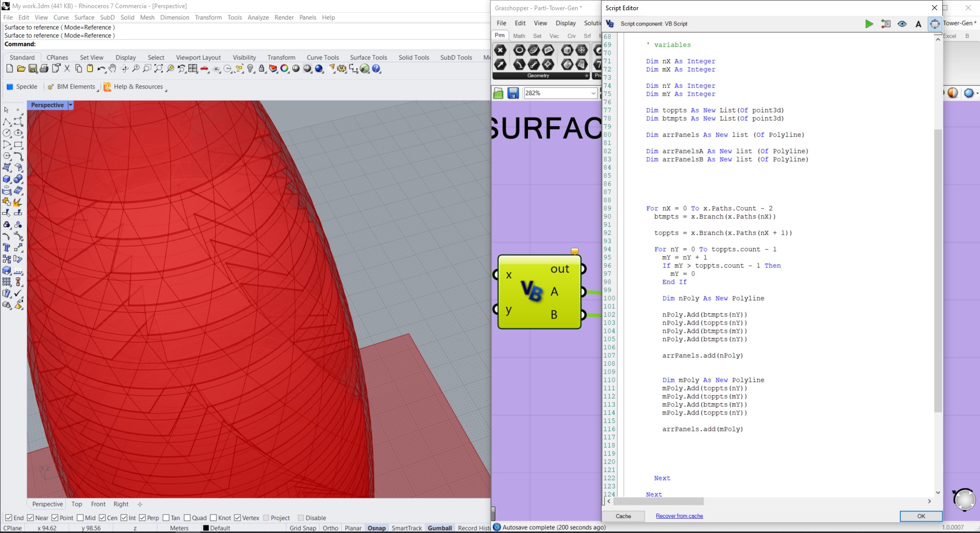Enable the Mid osnap checkbox
This screenshot has height=533, width=980.
(80, 518)
